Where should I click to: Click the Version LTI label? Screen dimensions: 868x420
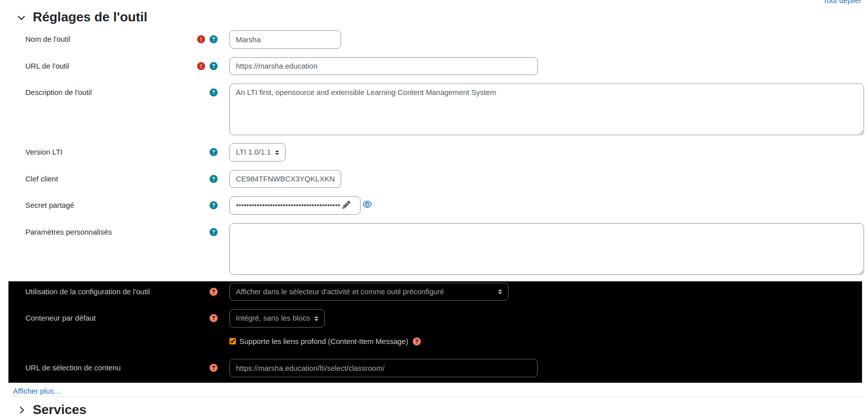pyautogui.click(x=44, y=152)
